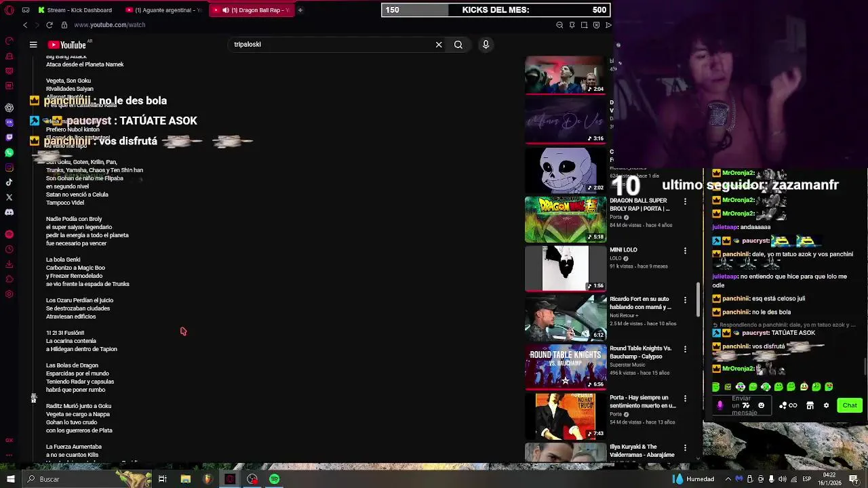Viewport: 868px width, 488px height.
Task: Open 'Porta - Hay siempre un sentimiento' title
Action: (642, 401)
